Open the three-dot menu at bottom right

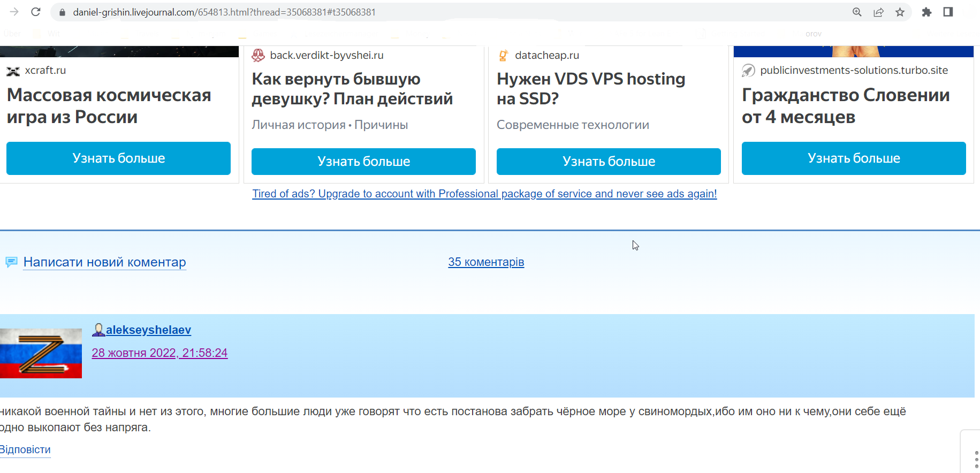pos(976,460)
